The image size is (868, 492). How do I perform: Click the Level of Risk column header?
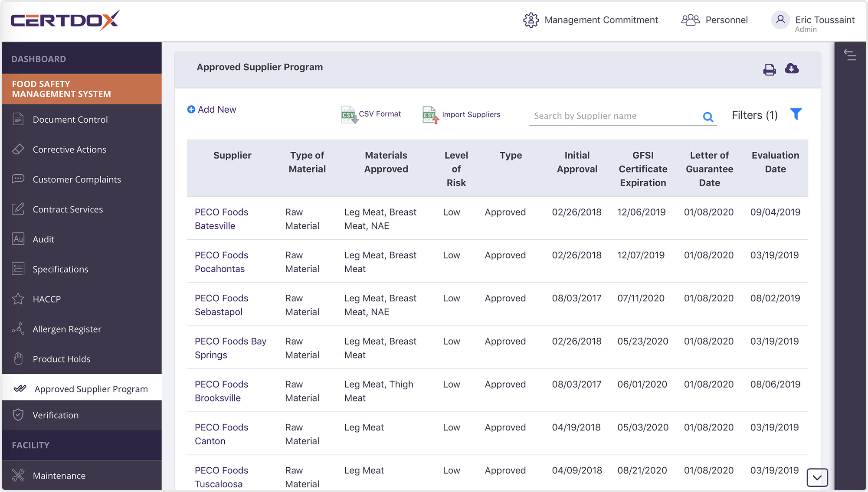456,169
